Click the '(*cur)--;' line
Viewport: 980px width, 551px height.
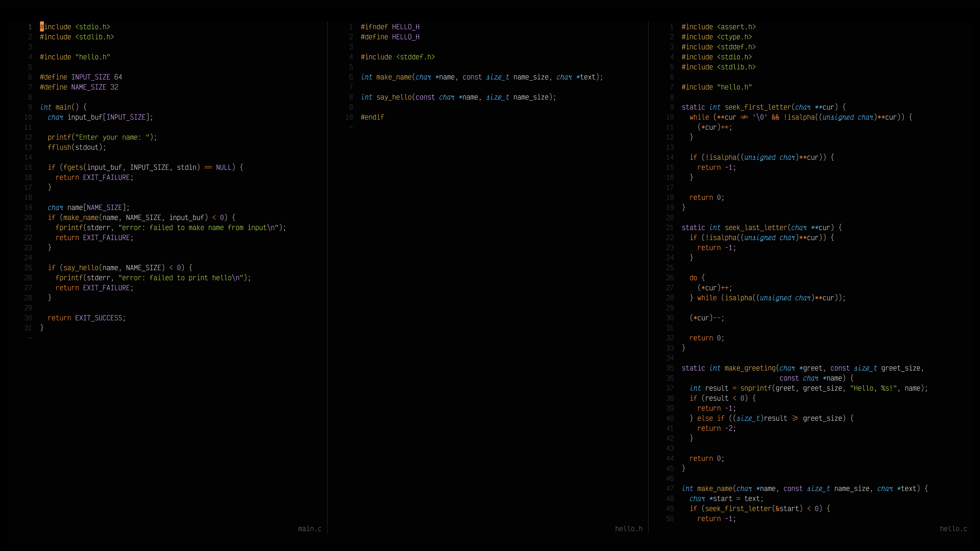click(707, 318)
